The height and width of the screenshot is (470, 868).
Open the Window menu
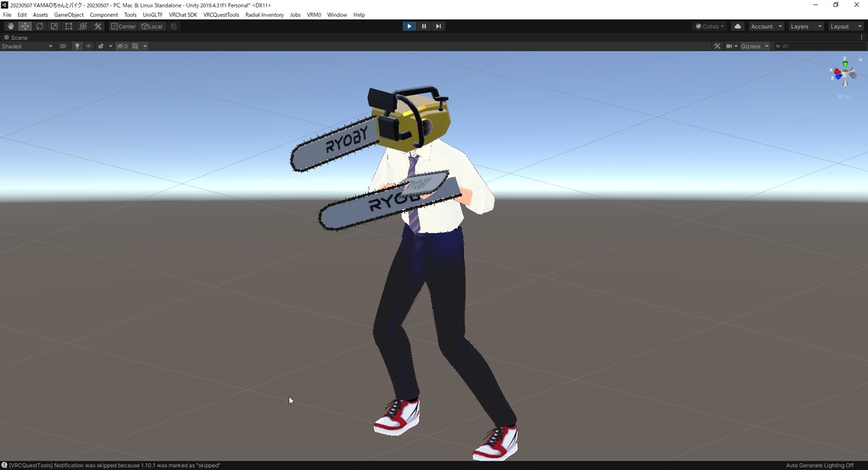point(337,15)
